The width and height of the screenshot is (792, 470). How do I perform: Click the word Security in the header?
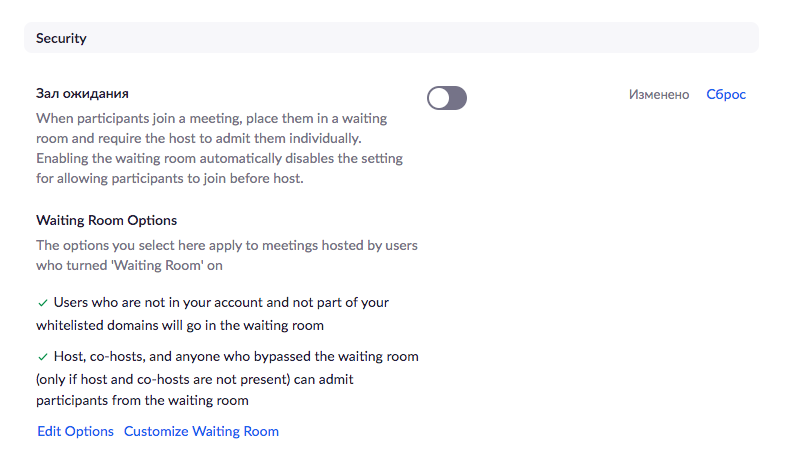point(61,38)
